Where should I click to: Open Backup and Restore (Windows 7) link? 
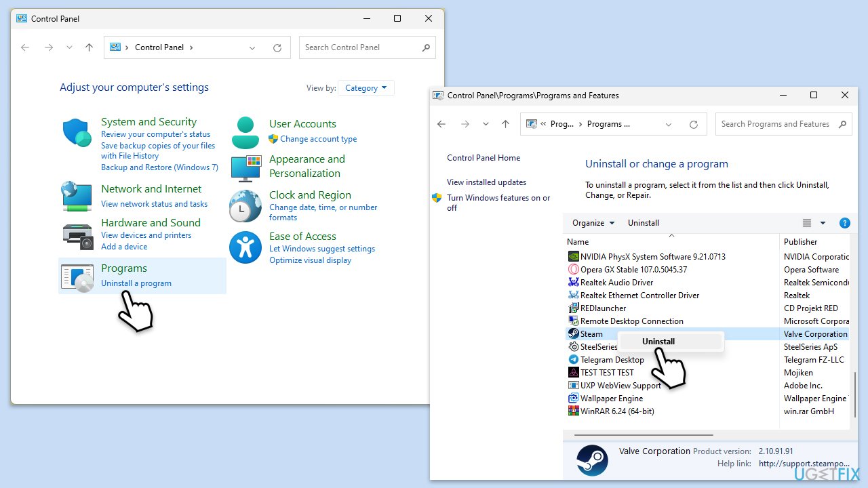pyautogui.click(x=160, y=167)
